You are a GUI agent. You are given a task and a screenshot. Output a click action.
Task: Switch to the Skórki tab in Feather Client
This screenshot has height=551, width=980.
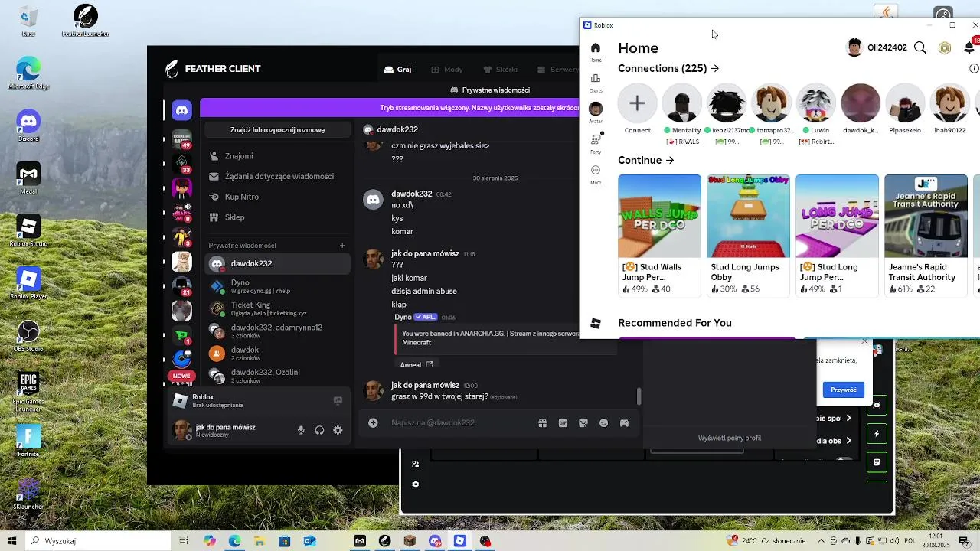point(500,70)
